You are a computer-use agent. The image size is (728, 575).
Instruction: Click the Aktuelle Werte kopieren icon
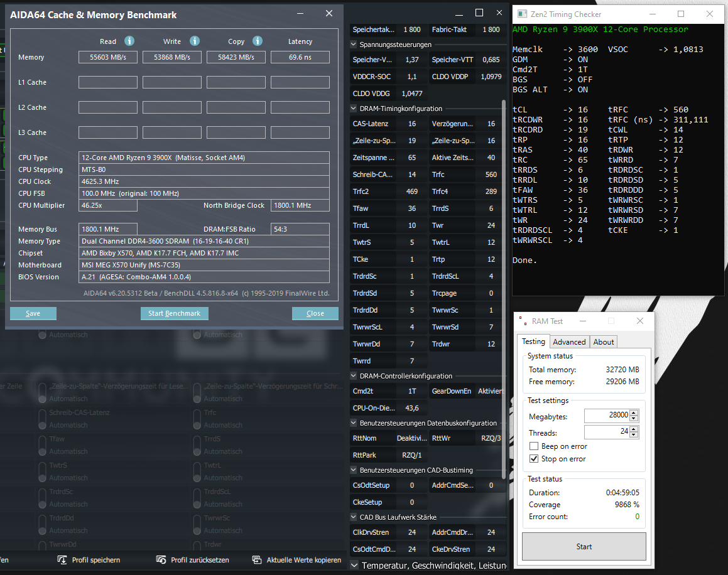point(257,560)
